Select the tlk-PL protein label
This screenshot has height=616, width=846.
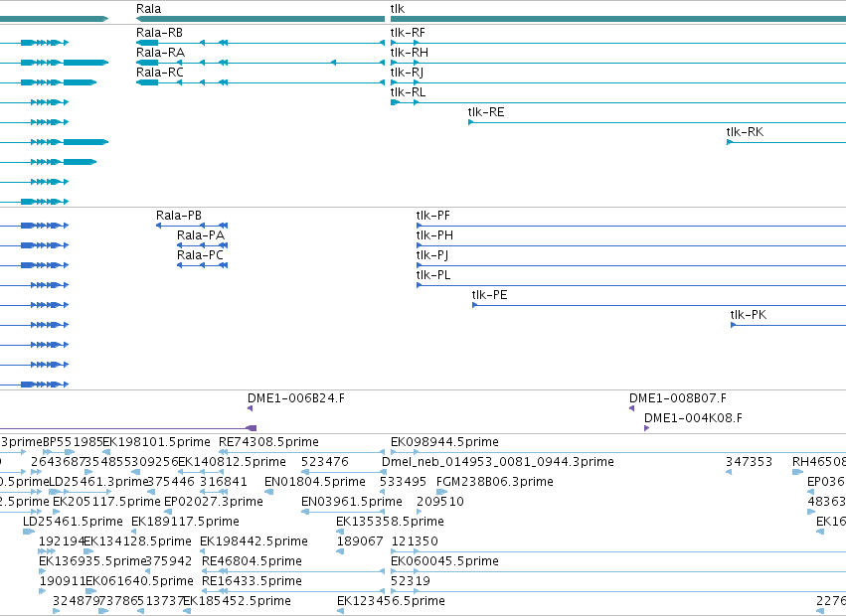pos(433,275)
